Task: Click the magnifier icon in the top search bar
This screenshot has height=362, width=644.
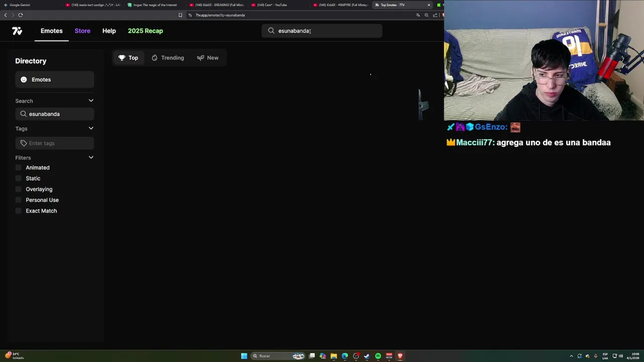Action: [271, 31]
